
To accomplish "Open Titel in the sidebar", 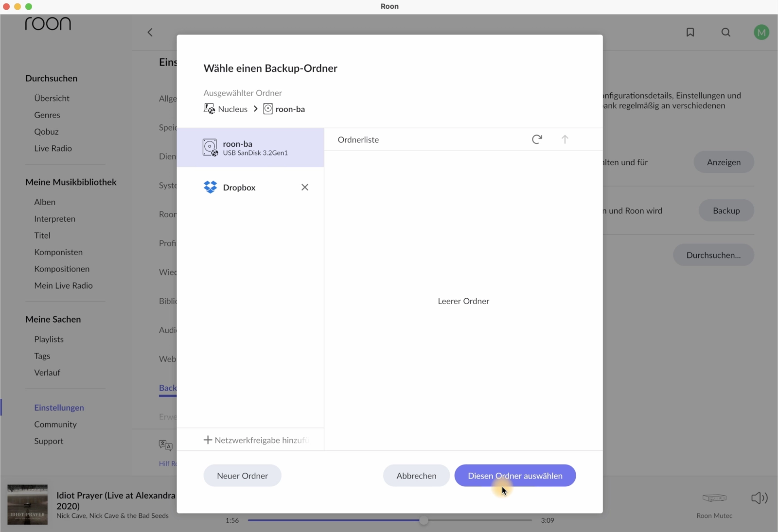I will point(42,235).
